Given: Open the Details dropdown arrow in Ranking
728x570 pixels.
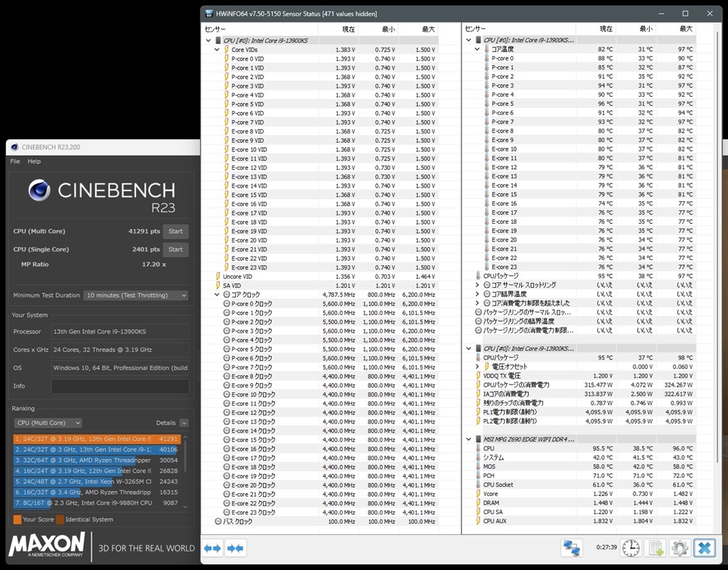Looking at the screenshot, I should (184, 423).
